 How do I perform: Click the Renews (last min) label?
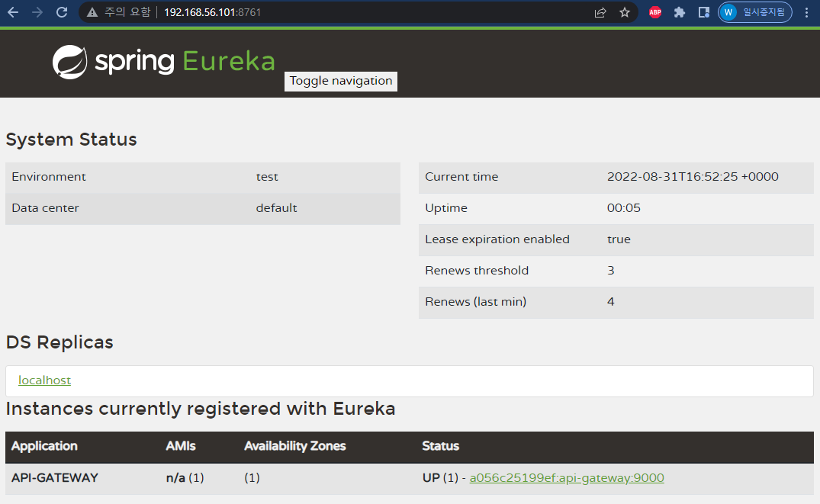coord(476,302)
